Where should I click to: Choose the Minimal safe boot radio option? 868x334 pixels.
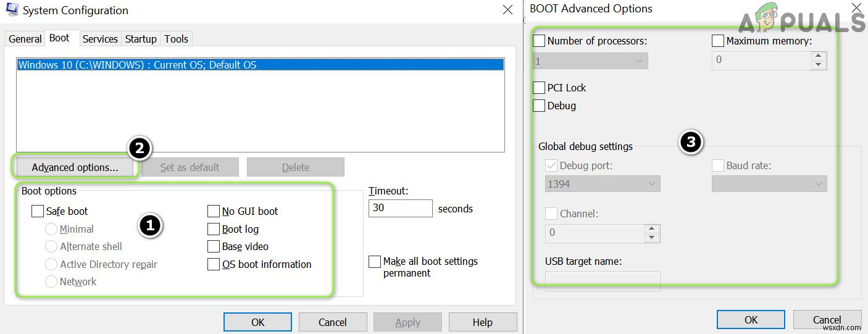pos(51,229)
